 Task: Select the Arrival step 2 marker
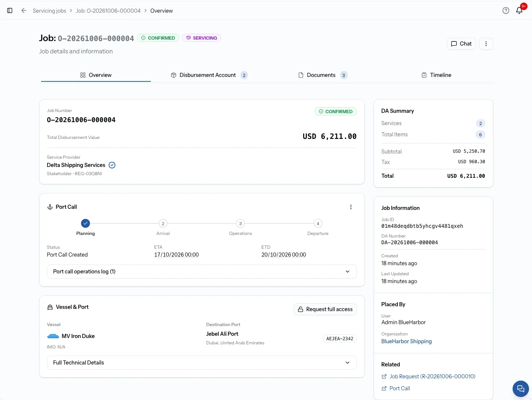coord(163,223)
